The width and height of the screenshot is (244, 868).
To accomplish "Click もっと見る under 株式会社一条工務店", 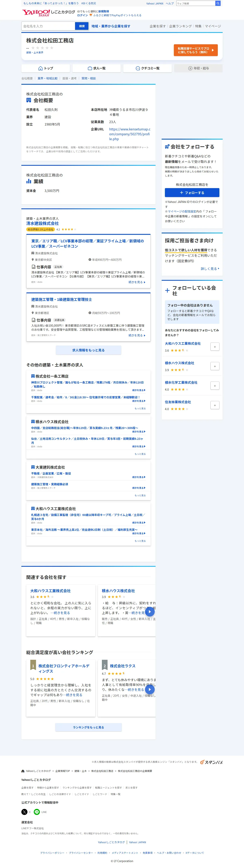I will pyautogui.click(x=140, y=408).
